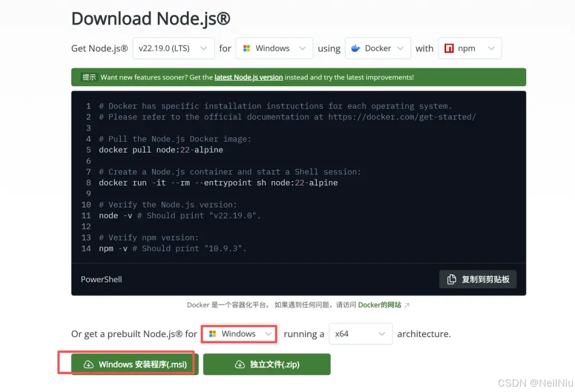Open the v22.19.0 (LTS) version dropdown
The height and width of the screenshot is (392, 575).
point(174,48)
